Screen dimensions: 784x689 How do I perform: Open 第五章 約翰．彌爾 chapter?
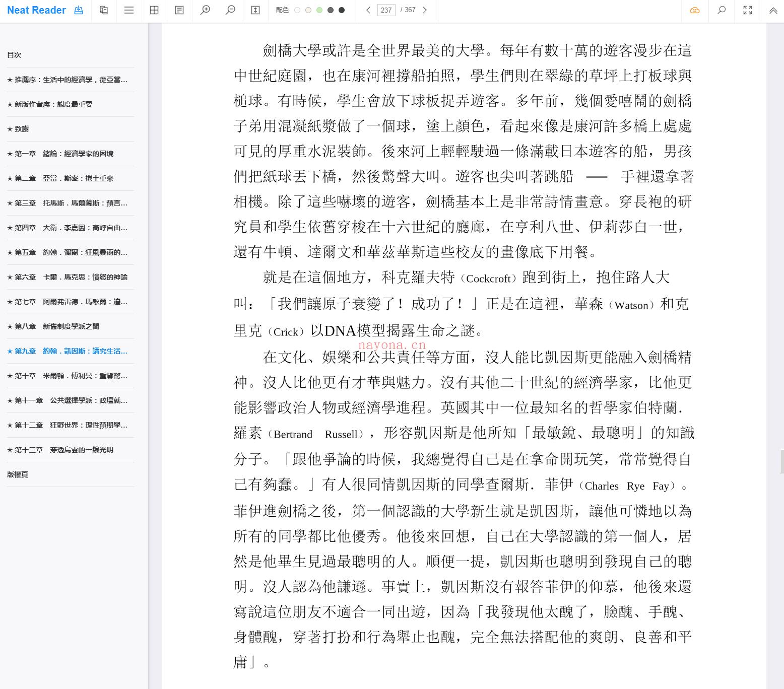[x=71, y=252]
